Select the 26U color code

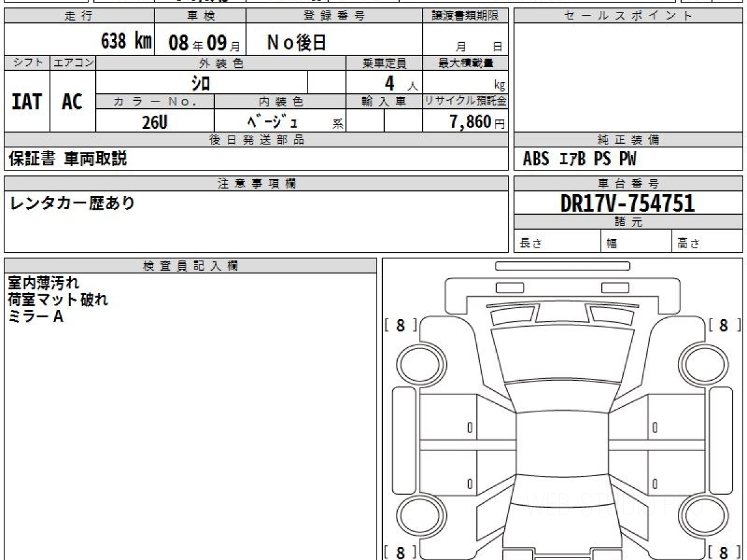154,123
